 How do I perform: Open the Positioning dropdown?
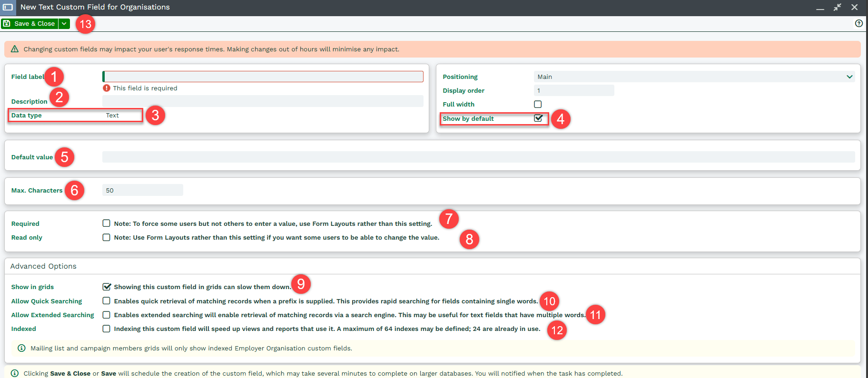pyautogui.click(x=694, y=77)
